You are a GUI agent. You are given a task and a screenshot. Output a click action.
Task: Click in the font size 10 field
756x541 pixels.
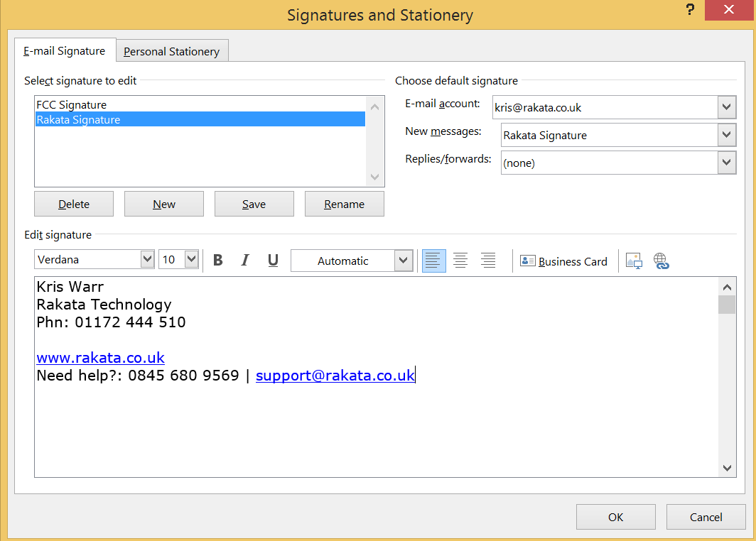(172, 259)
